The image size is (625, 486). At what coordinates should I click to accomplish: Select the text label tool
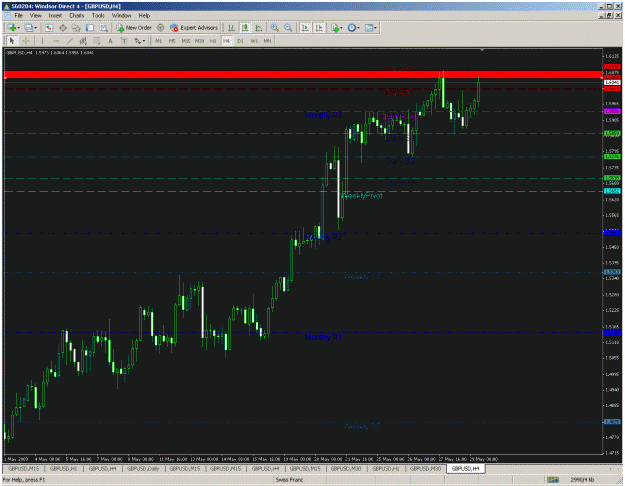124,41
